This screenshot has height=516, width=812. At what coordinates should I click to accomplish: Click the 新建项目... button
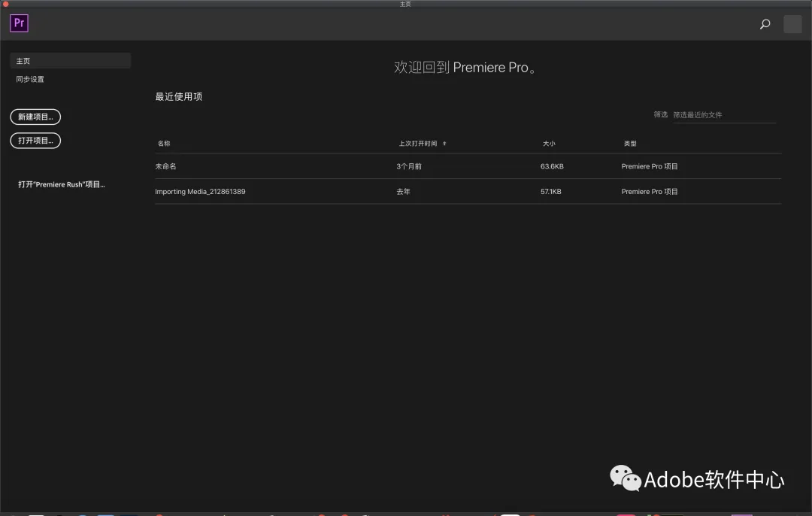pyautogui.click(x=35, y=117)
